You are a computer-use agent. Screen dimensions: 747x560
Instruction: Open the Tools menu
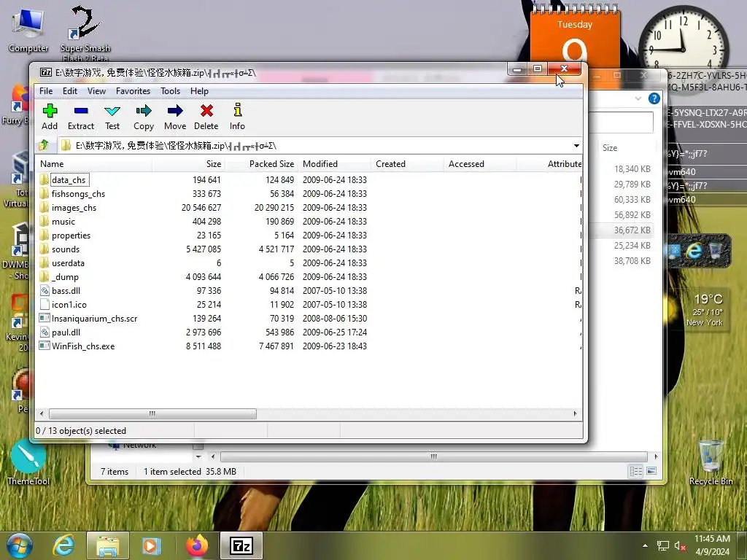coord(170,91)
